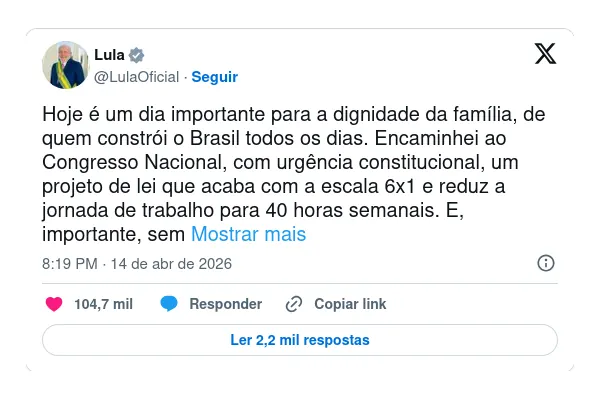Open the @LulaOficial handle link

pyautogui.click(x=137, y=77)
